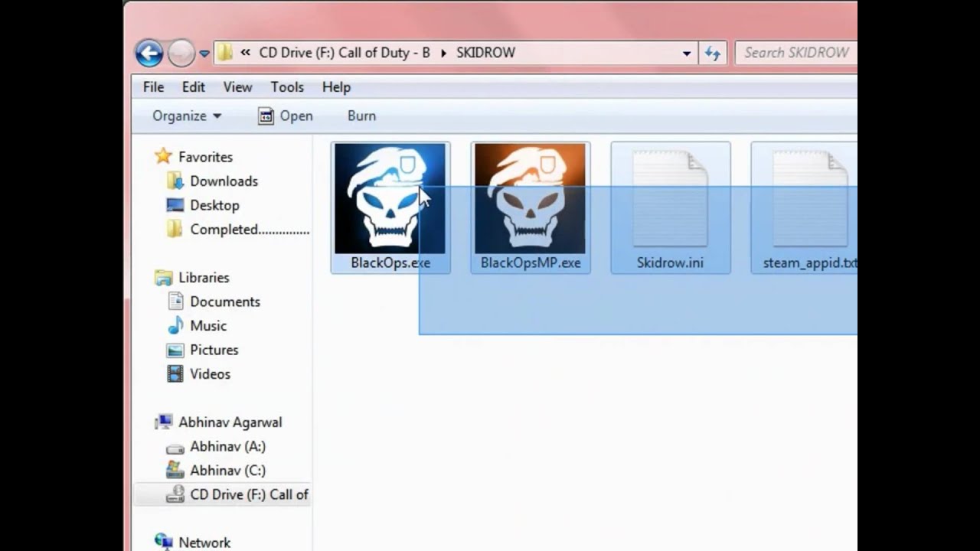Click 'CD Drive (F:) Call of Duty - B' breadcrumb
This screenshot has width=980, height=551.
(x=345, y=53)
